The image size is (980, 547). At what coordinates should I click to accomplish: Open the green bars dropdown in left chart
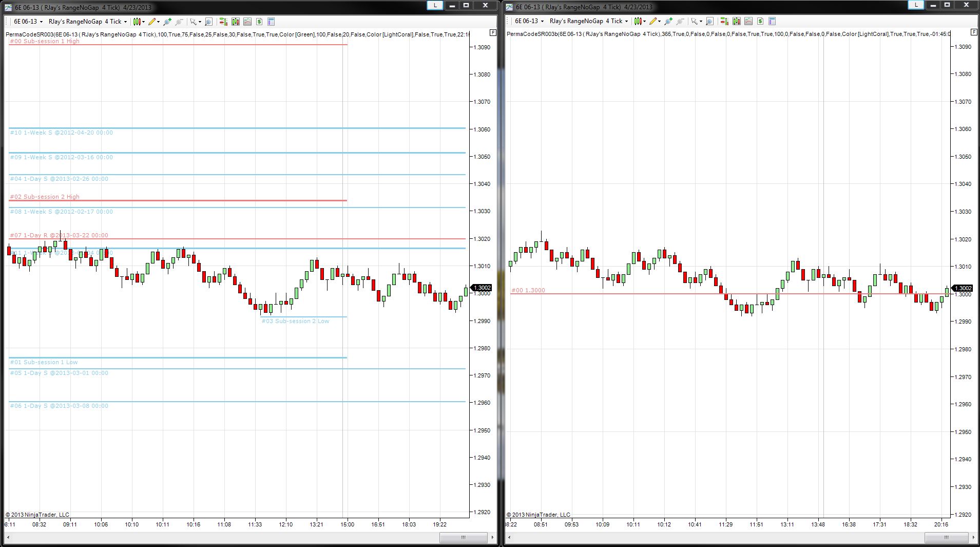coord(139,22)
